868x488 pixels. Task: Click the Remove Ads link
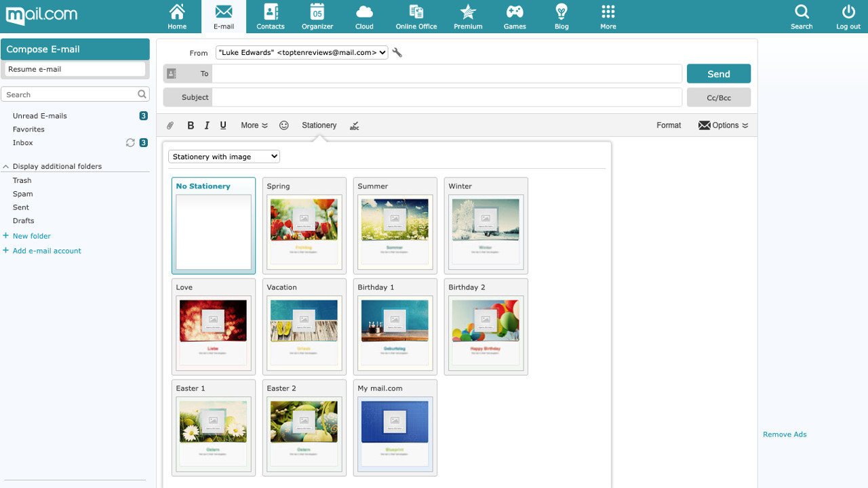click(785, 434)
